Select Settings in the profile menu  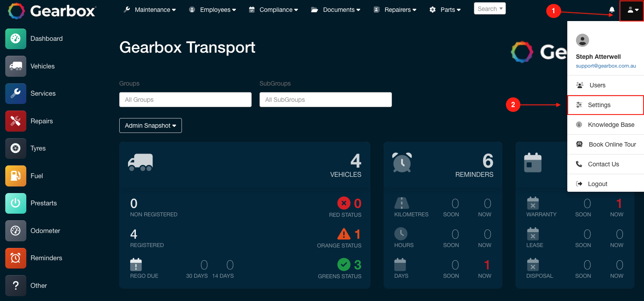coord(605,105)
